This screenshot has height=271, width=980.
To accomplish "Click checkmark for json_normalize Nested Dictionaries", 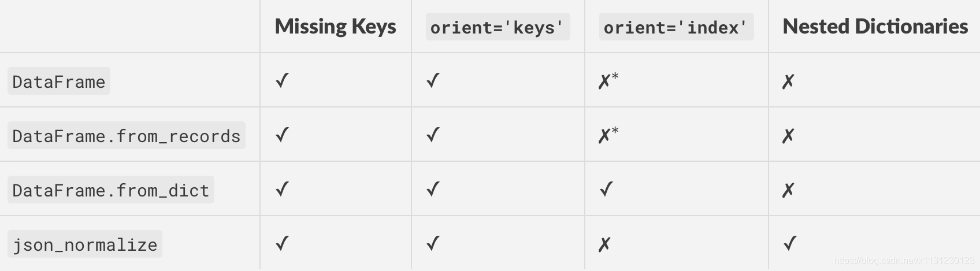I will tap(790, 244).
